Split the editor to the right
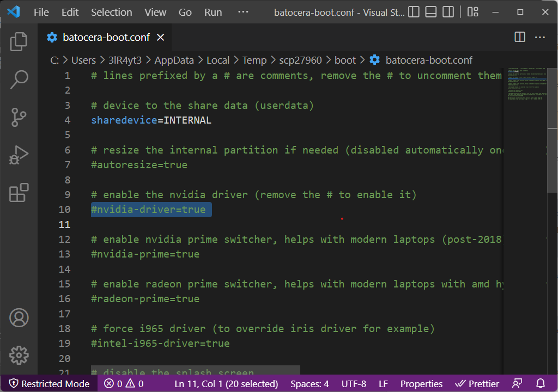This screenshot has width=558, height=392. pyautogui.click(x=519, y=37)
